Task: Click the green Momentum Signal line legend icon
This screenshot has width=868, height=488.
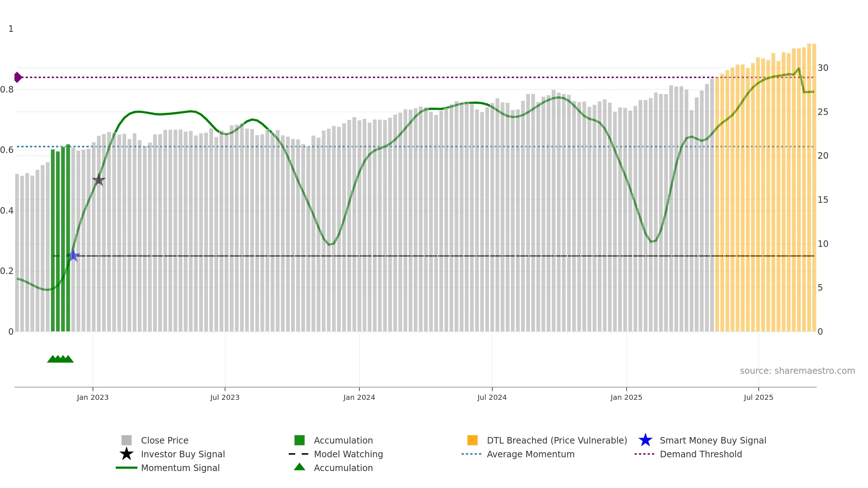Action: pyautogui.click(x=127, y=468)
